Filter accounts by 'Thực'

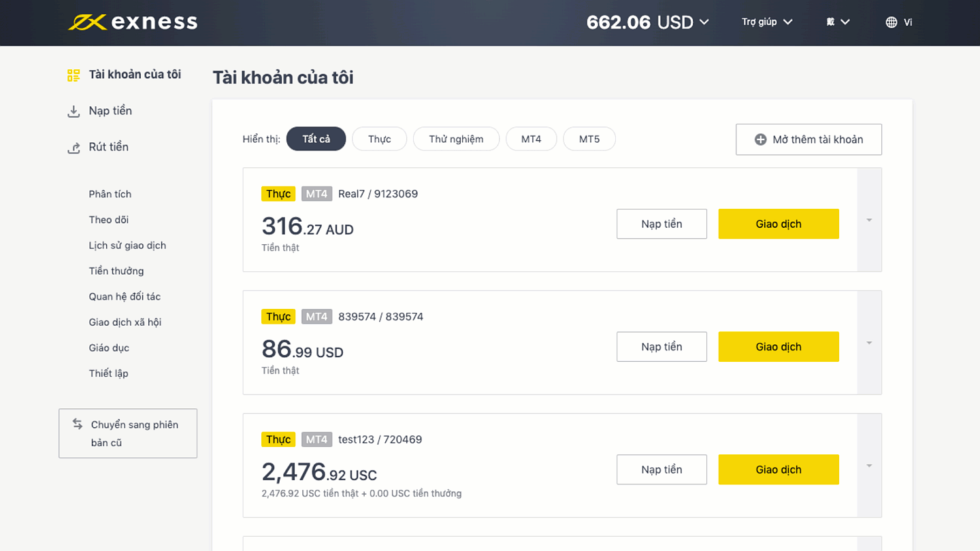pyautogui.click(x=379, y=139)
